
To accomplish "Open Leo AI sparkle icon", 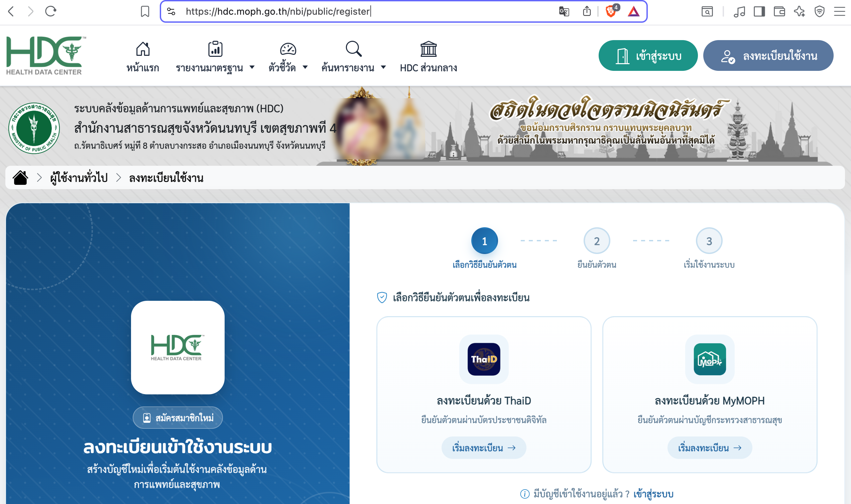I will (x=800, y=12).
